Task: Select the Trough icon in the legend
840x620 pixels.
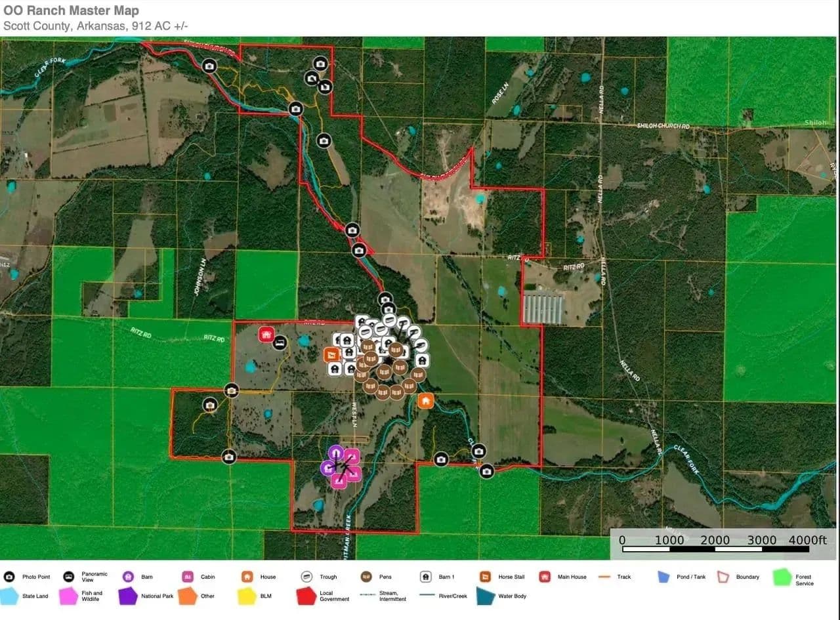Action: tap(306, 577)
